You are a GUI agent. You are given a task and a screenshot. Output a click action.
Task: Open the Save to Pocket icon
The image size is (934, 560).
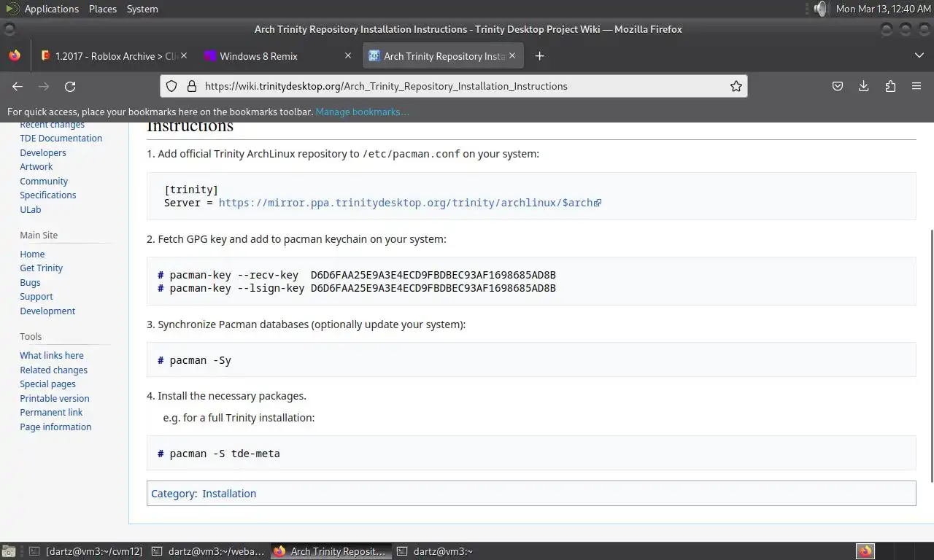[x=838, y=86]
